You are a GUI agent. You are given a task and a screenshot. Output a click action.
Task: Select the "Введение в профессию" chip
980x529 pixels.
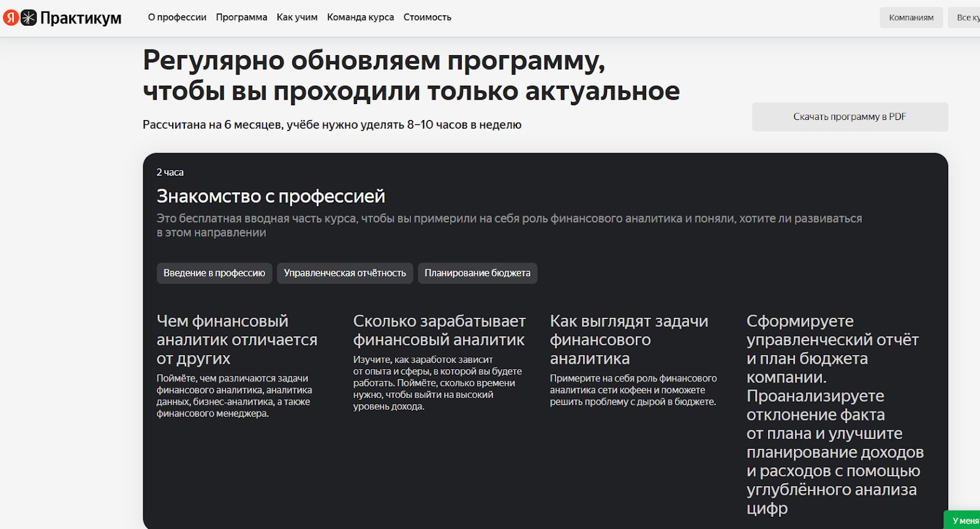(x=214, y=273)
